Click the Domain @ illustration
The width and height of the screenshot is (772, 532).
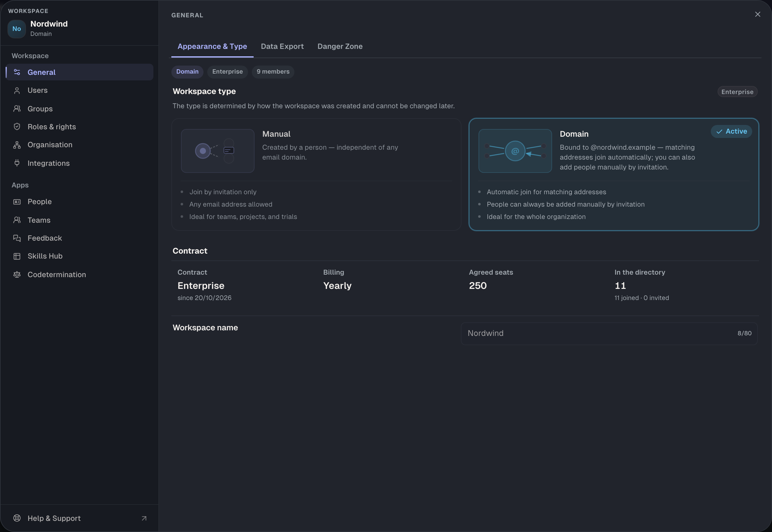pos(515,151)
